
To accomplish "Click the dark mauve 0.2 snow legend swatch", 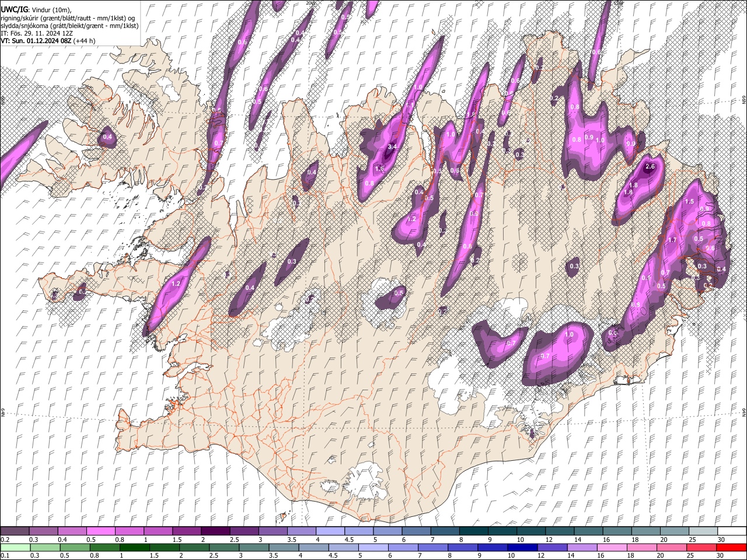I will [x=15, y=531].
